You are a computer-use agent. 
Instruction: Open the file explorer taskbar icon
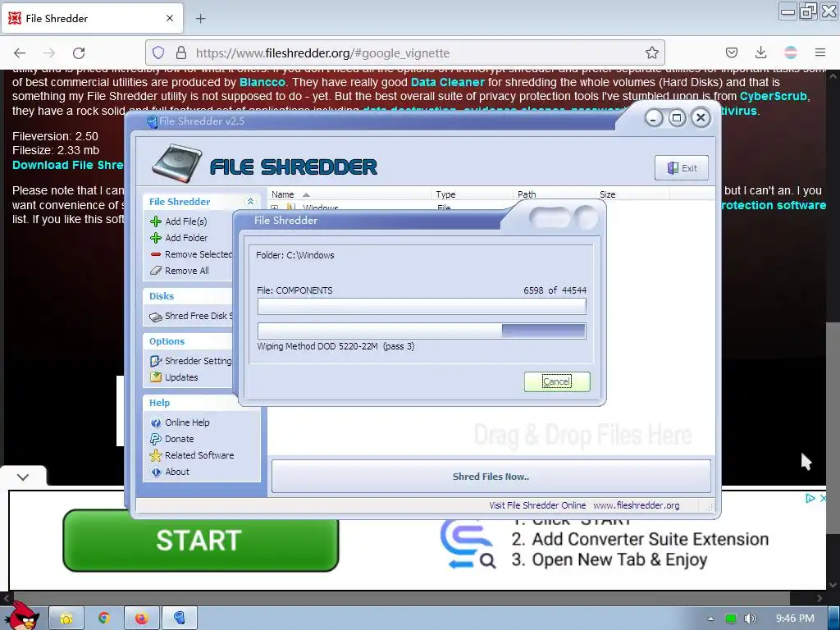[x=66, y=619]
